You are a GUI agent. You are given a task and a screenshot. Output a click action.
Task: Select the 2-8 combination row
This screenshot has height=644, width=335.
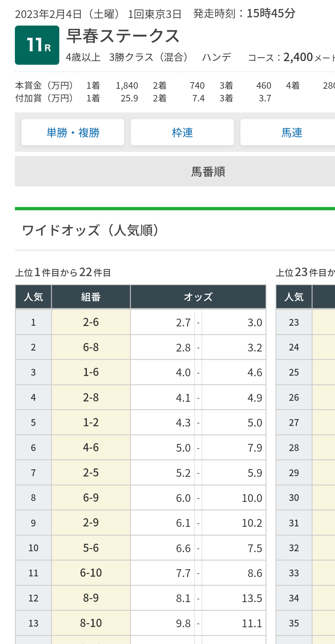(141, 397)
